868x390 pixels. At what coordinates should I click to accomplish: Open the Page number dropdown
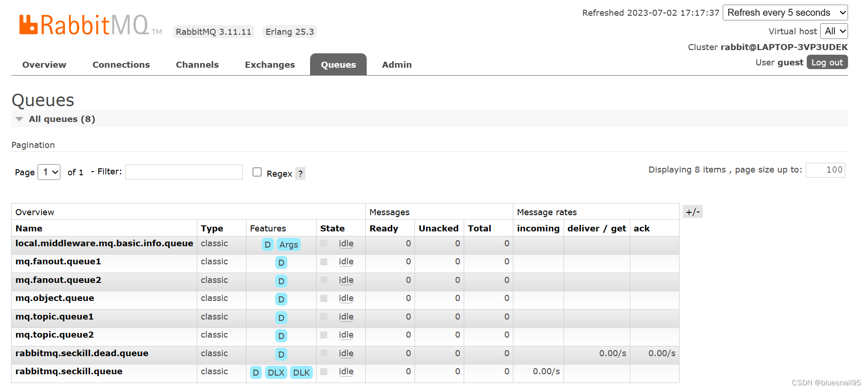click(49, 172)
